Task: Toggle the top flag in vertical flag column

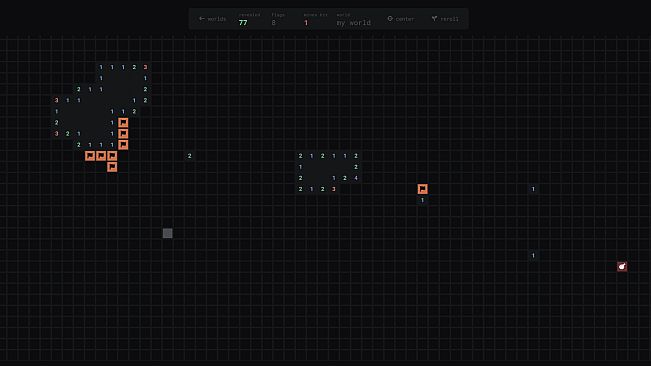Action: 123,122
